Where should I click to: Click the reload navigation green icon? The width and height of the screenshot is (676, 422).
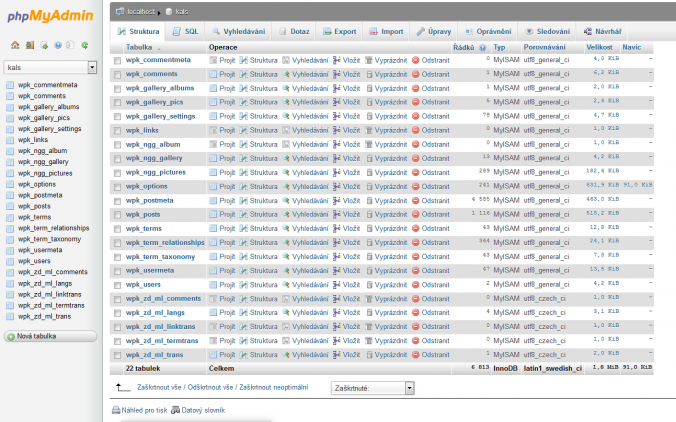point(84,45)
